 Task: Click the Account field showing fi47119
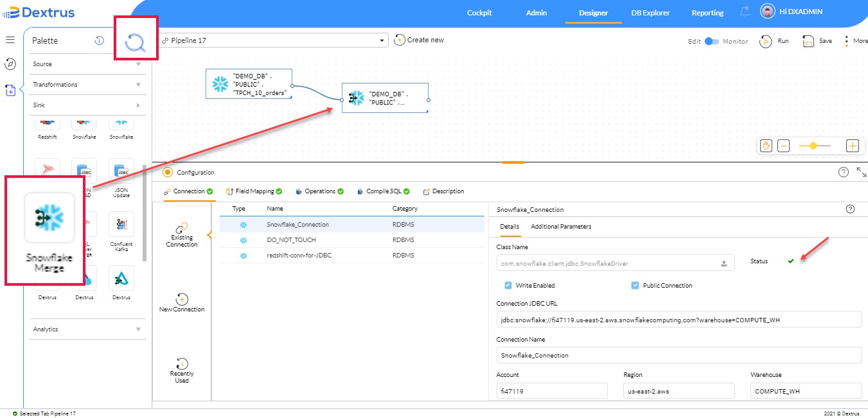tap(552, 391)
